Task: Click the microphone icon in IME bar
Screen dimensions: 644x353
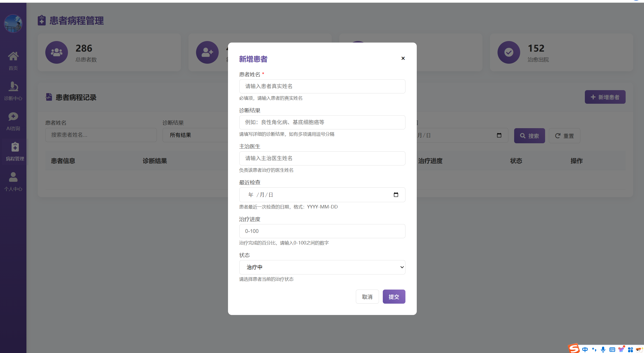Action: click(603, 349)
